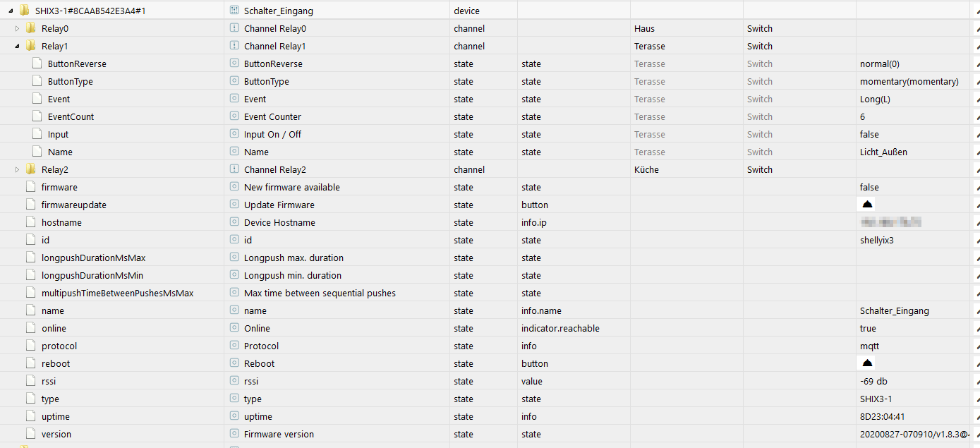Click the online value true
Image resolution: width=980 pixels, height=448 pixels.
(x=868, y=328)
